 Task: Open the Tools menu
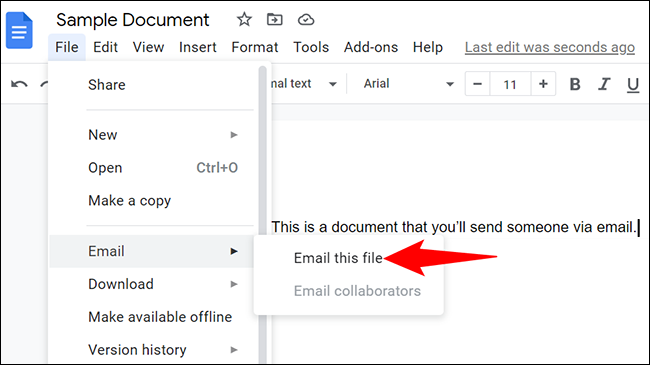coord(311,47)
